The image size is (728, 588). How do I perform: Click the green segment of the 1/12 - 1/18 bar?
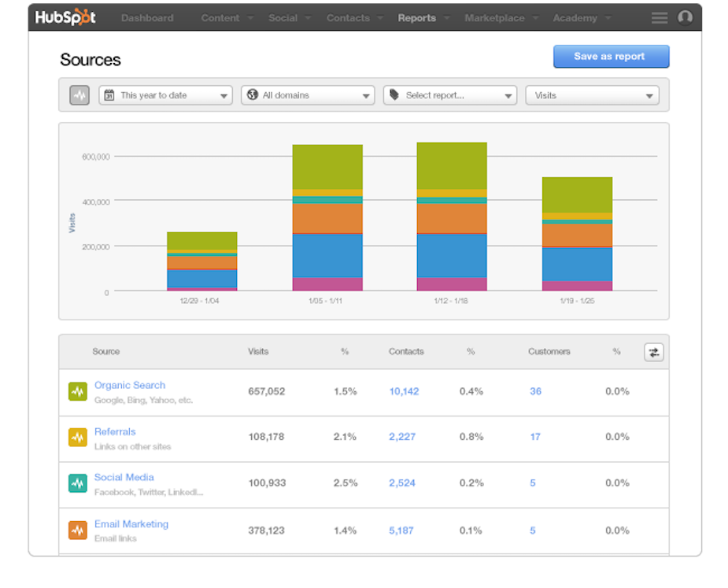451,165
